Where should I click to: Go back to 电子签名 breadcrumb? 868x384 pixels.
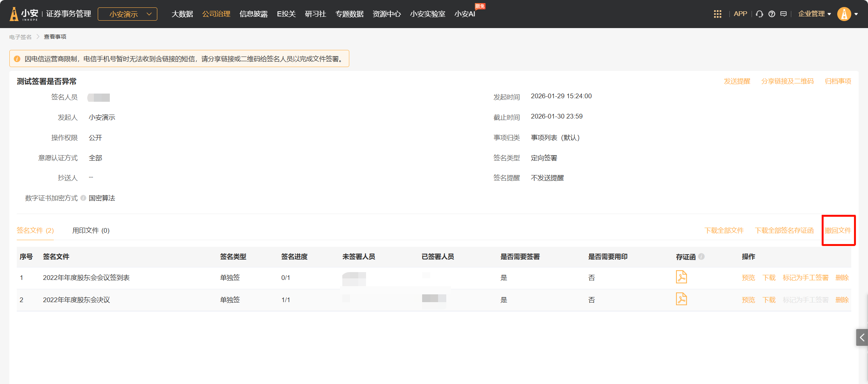tap(20, 37)
